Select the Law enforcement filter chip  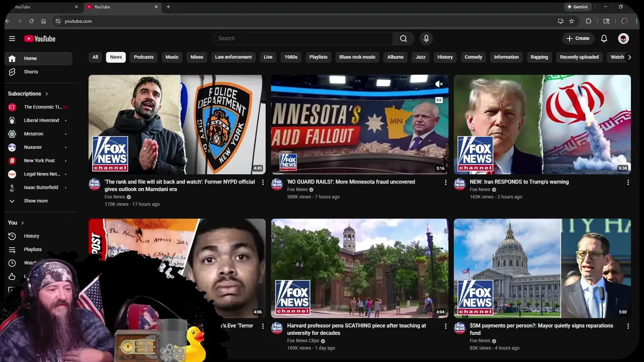(233, 57)
